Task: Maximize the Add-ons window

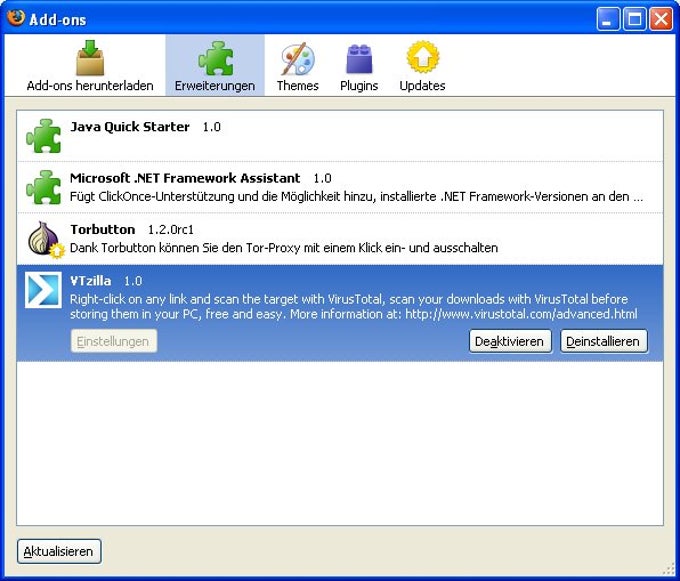Action: 634,19
